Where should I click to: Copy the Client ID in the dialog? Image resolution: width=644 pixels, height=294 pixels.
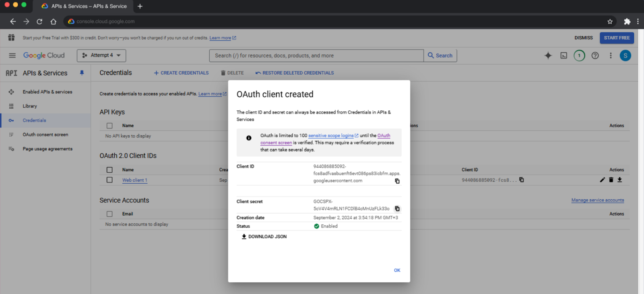point(397,181)
